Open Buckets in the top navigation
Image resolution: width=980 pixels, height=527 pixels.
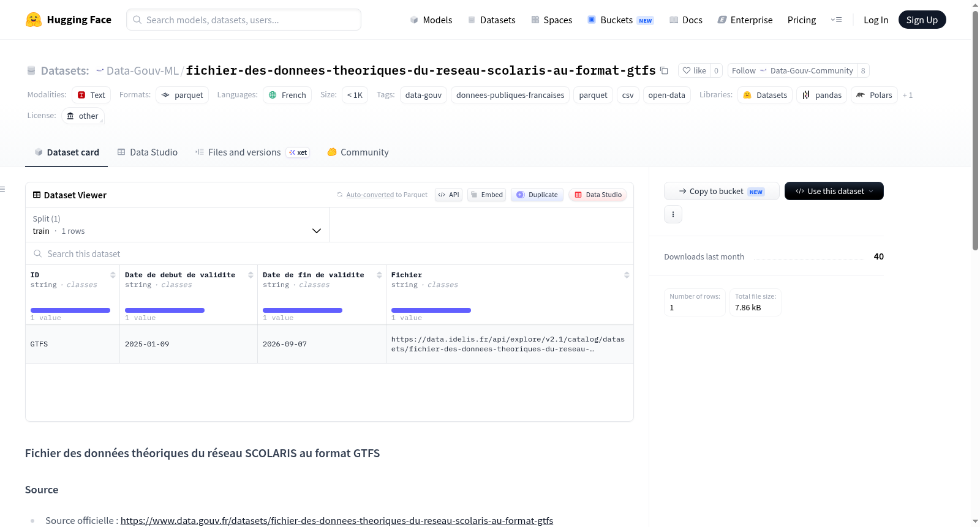point(620,20)
